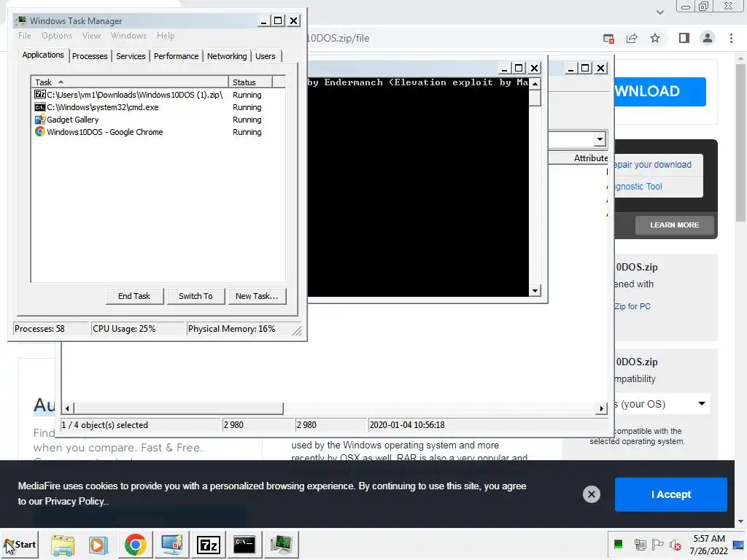This screenshot has height=560, width=747.
Task: Click the Switch To button
Action: click(x=196, y=296)
